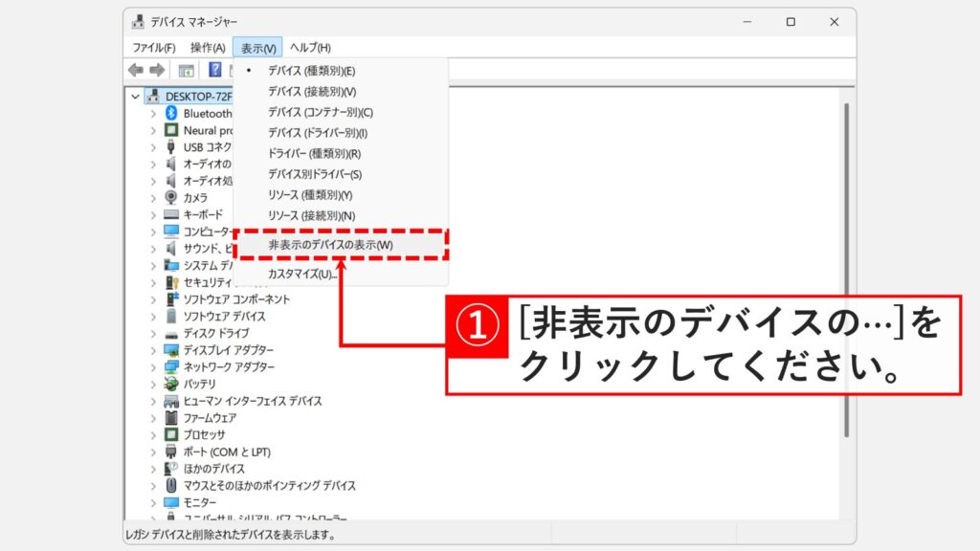
Task: Select the カメラ (camera) category icon
Action: (173, 198)
